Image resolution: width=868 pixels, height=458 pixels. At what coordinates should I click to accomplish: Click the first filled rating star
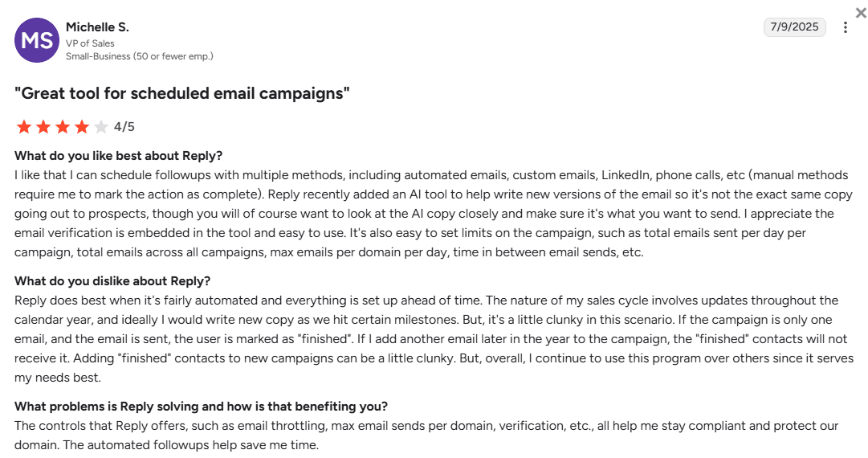[x=23, y=127]
